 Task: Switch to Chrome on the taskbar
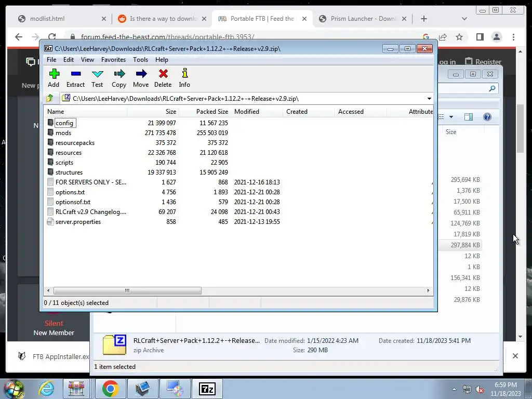pos(110,389)
